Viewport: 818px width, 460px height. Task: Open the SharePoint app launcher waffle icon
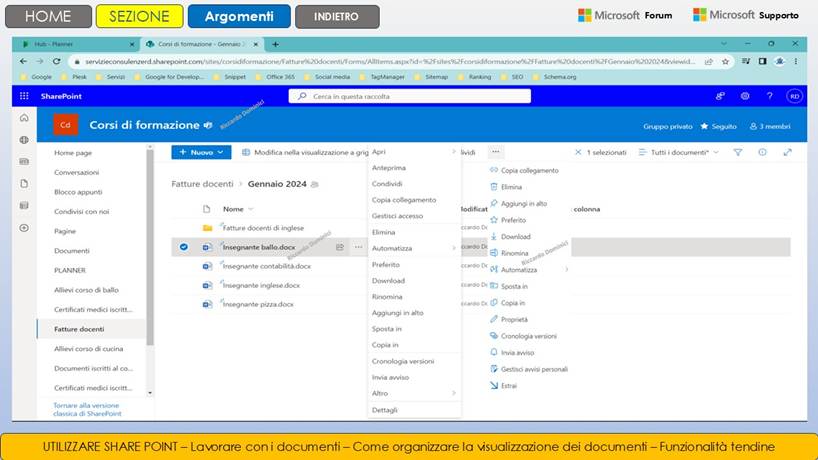coord(24,96)
